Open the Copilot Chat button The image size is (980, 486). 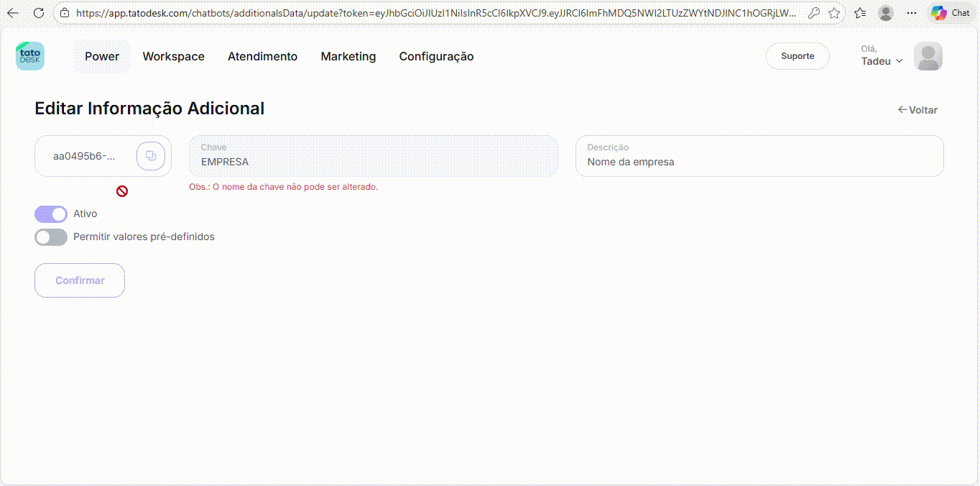[951, 13]
